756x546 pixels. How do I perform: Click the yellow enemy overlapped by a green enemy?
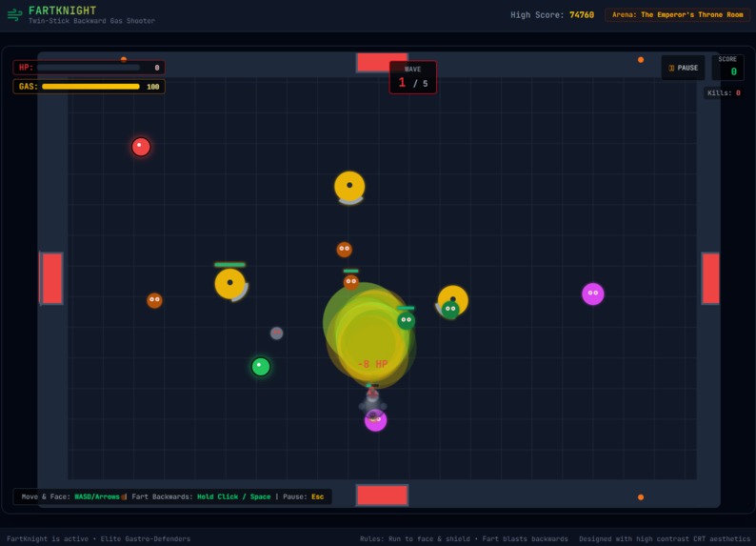coord(452,300)
